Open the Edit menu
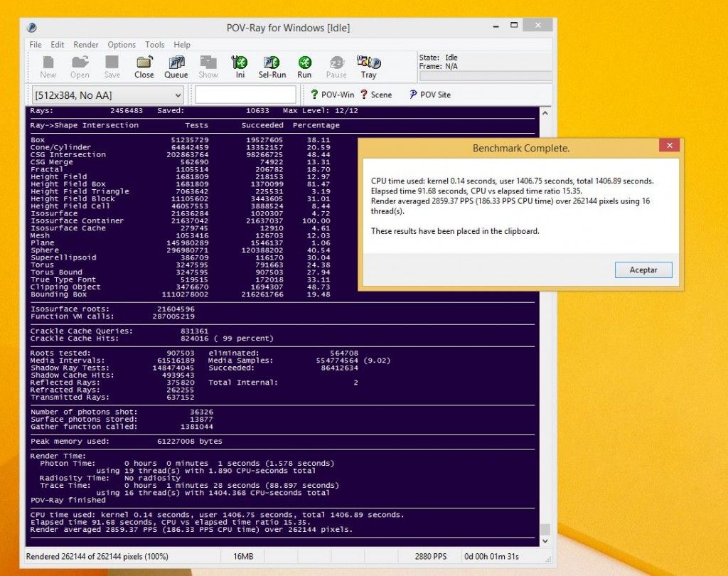Viewport: 728px width, 576px height. click(57, 45)
